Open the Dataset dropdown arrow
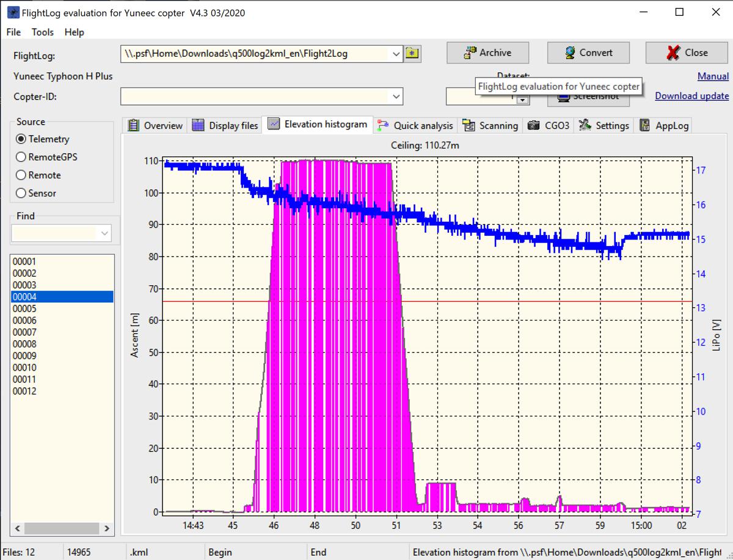This screenshot has height=560, width=733. [x=523, y=100]
